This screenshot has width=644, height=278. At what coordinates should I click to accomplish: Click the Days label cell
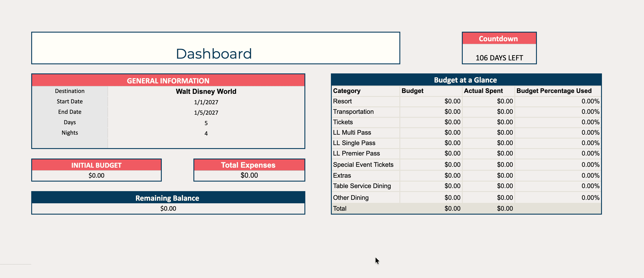(70, 122)
